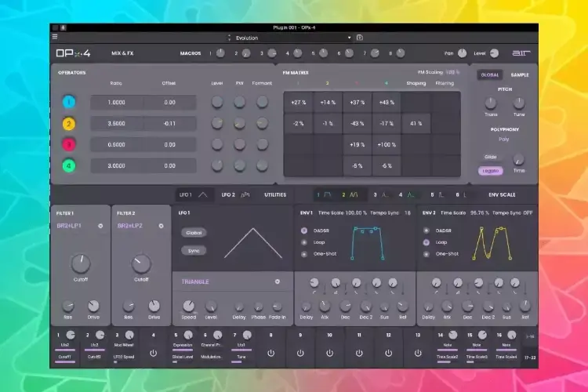
Task: Enable modulation slot 13 power icon
Action: coord(418,353)
